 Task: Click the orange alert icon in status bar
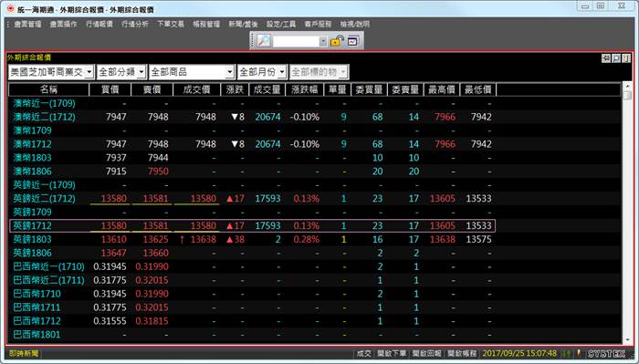[578, 353]
